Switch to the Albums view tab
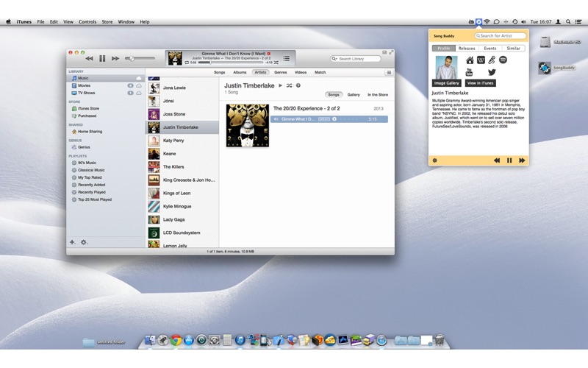This screenshot has width=588, height=368. click(x=240, y=72)
